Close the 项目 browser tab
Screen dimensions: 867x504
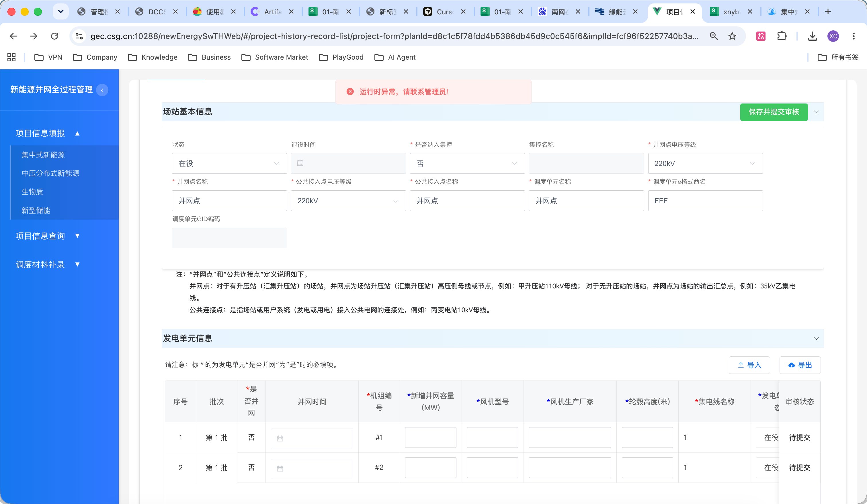693,12
